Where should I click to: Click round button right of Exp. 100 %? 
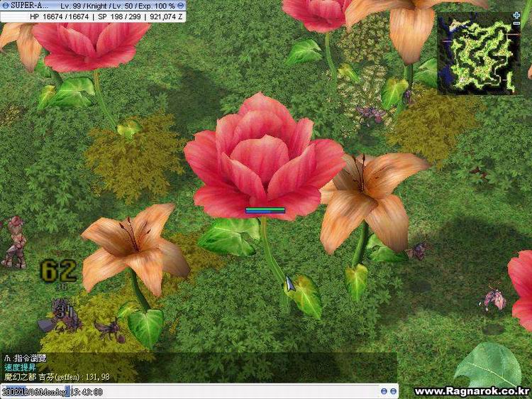pyautogui.click(x=181, y=6)
